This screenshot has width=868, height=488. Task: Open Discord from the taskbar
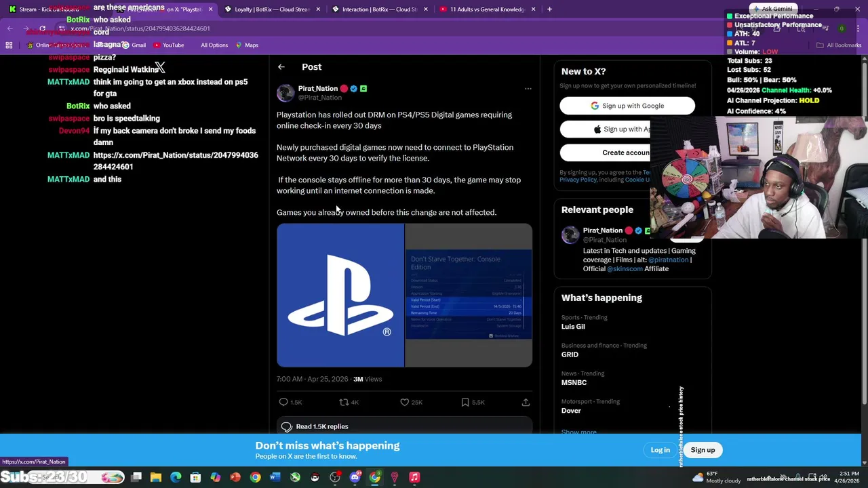click(x=355, y=478)
